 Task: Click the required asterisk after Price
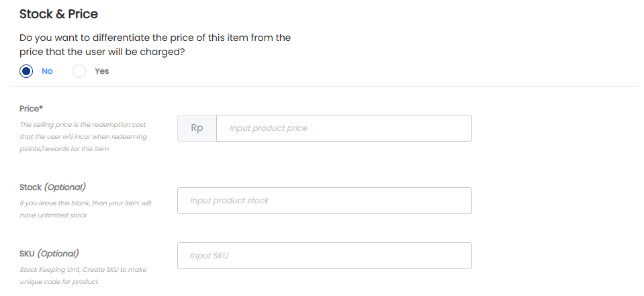click(41, 108)
